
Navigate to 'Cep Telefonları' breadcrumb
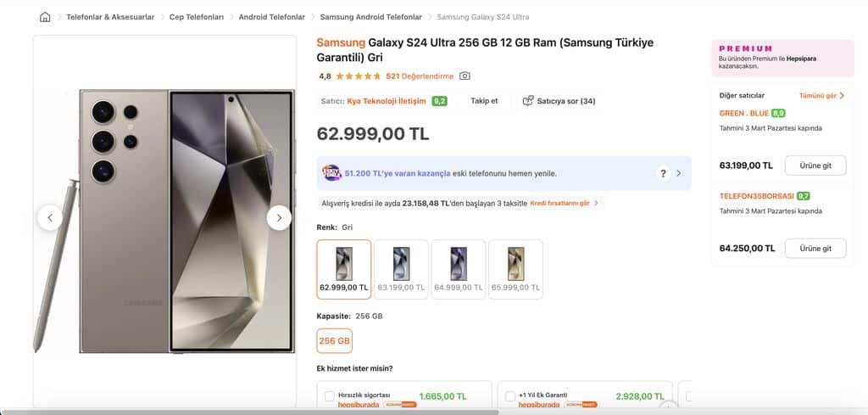(196, 17)
